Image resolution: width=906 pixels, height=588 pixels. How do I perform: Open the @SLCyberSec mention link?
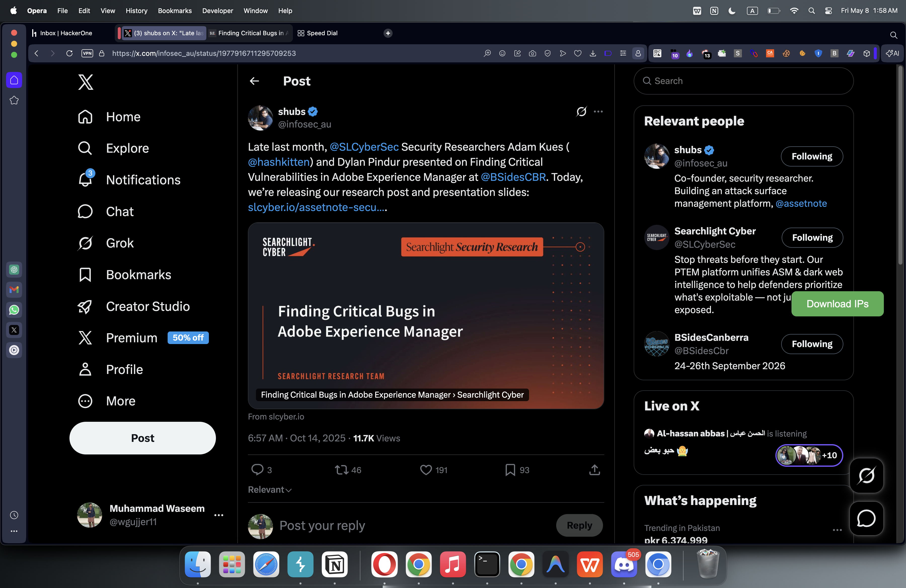(x=364, y=147)
